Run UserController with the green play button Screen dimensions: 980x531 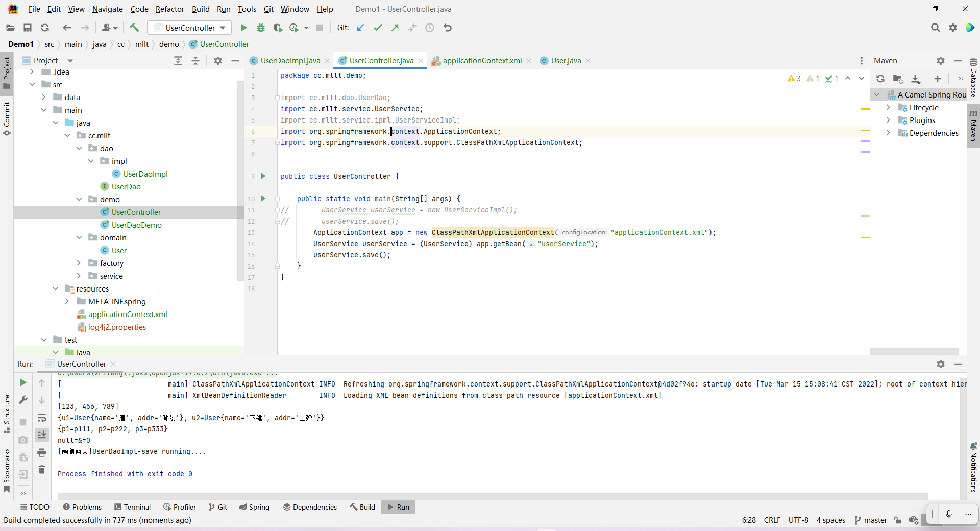coord(243,28)
